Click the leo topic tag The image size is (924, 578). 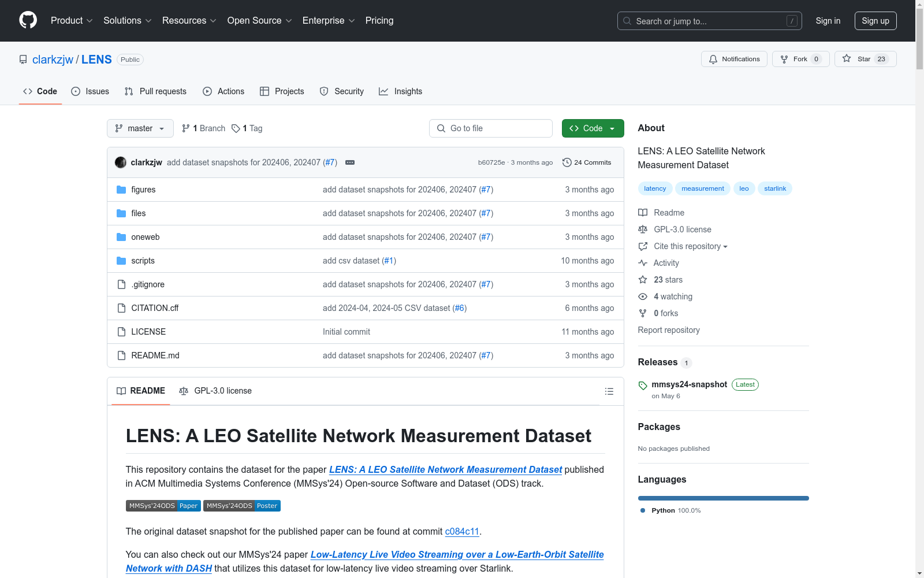coord(744,188)
